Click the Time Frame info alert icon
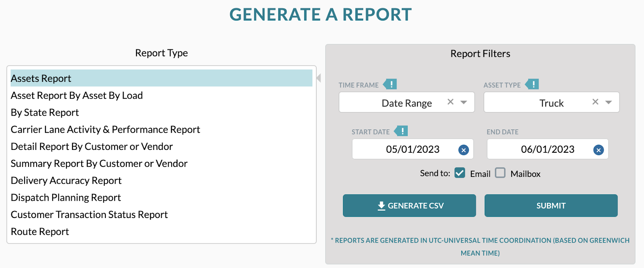This screenshot has width=644, height=268. tap(390, 84)
